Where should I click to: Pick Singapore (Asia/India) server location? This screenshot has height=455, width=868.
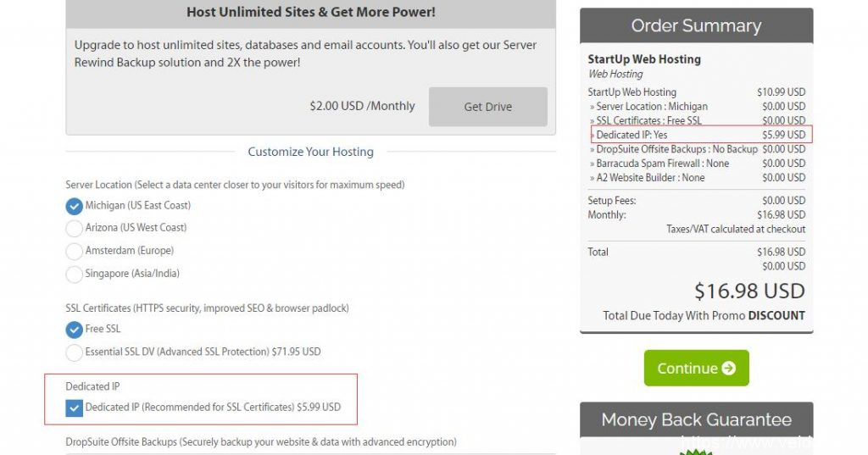pyautogui.click(x=75, y=274)
